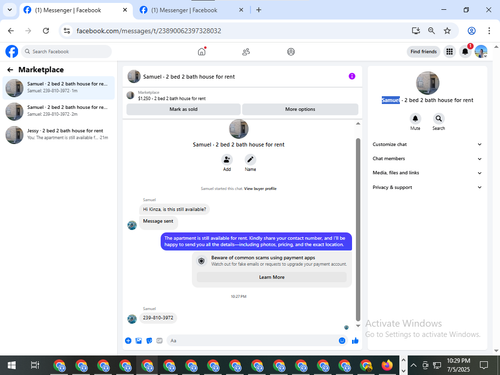Open Jessy 2 bed 2 bath chat
The height and width of the screenshot is (375, 500).
pyautogui.click(x=59, y=134)
